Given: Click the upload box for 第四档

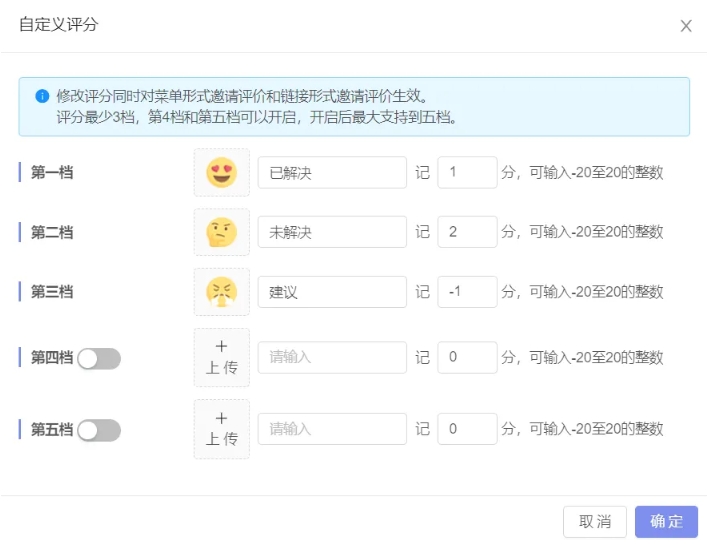Looking at the screenshot, I should coord(221,357).
